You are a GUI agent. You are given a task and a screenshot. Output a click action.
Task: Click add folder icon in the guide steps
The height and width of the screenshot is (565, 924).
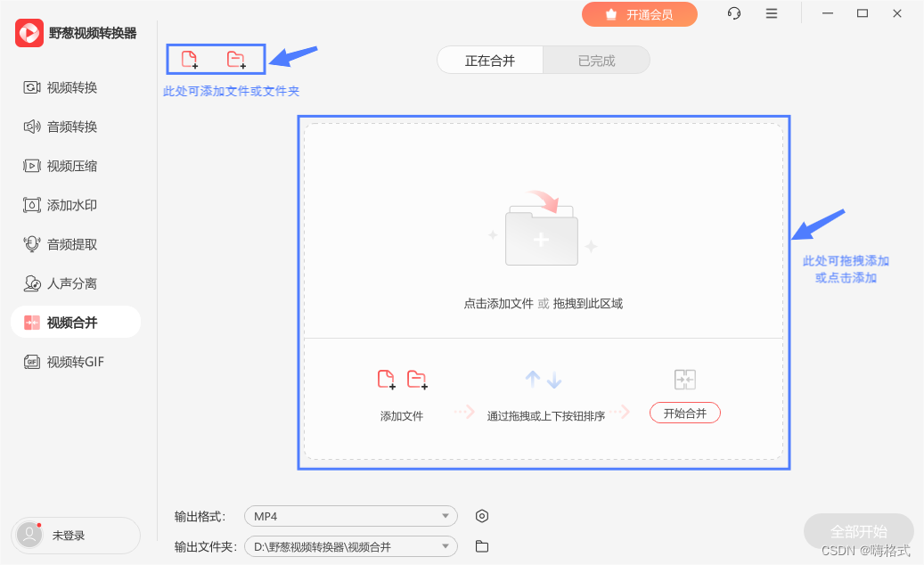pos(417,380)
